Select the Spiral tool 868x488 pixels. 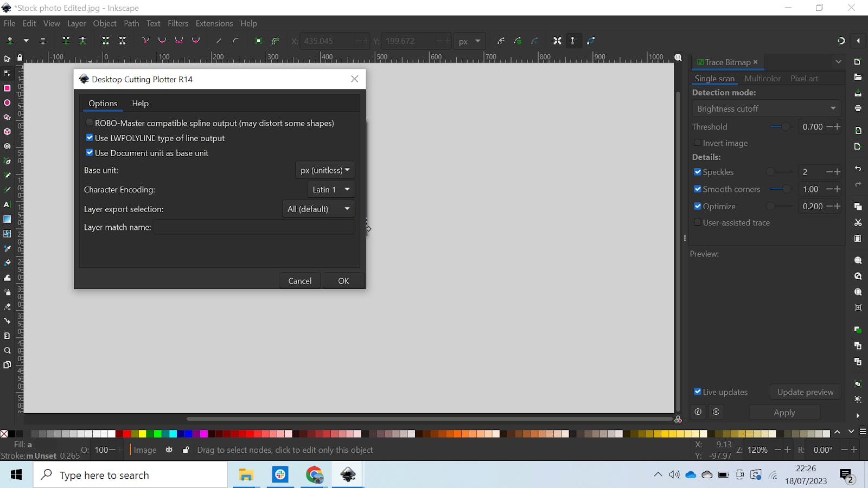tap(7, 146)
